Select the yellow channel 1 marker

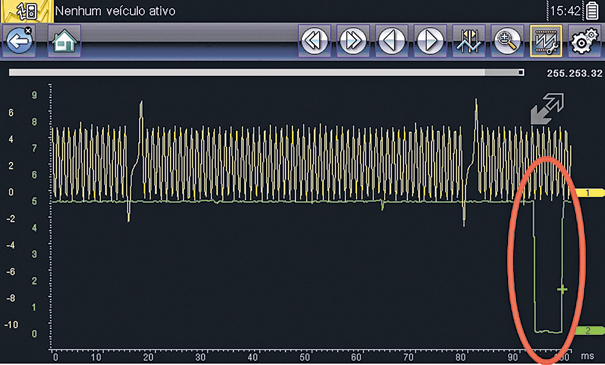coord(589,193)
